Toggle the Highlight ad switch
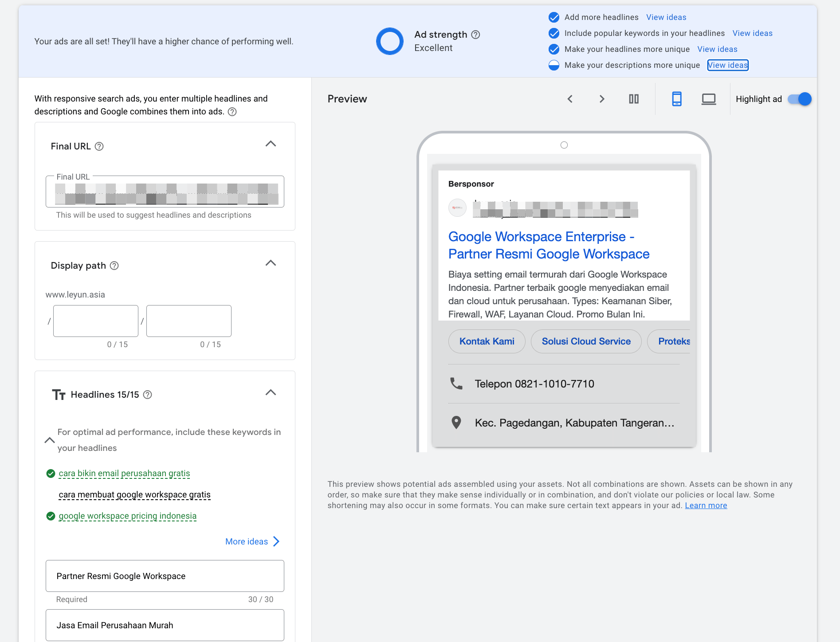 tap(800, 99)
